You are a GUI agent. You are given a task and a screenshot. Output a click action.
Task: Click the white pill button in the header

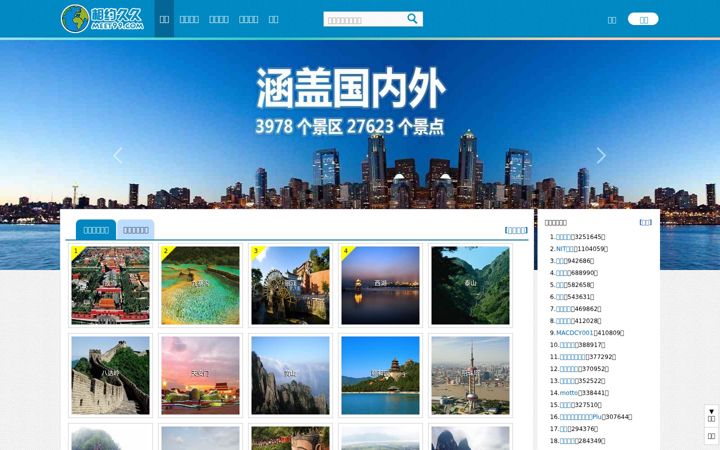[x=643, y=19]
